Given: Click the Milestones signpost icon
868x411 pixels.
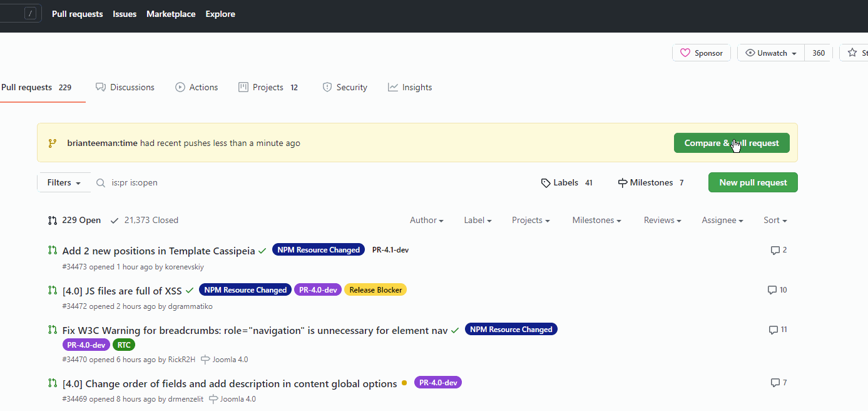Looking at the screenshot, I should click(x=623, y=183).
